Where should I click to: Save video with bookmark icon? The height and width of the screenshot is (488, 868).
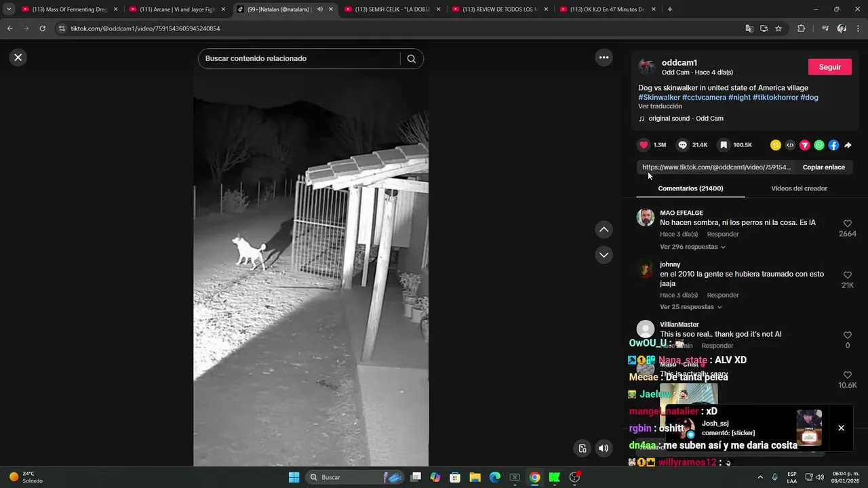tap(724, 145)
